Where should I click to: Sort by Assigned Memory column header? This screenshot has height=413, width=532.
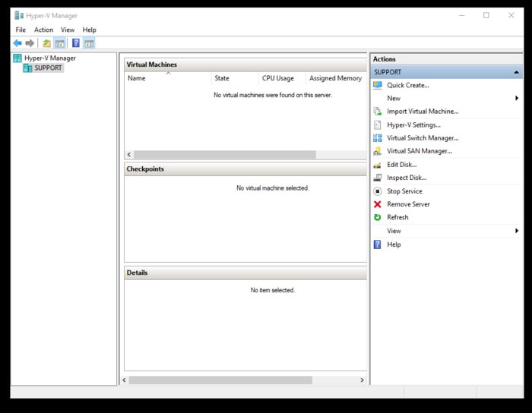click(x=336, y=78)
